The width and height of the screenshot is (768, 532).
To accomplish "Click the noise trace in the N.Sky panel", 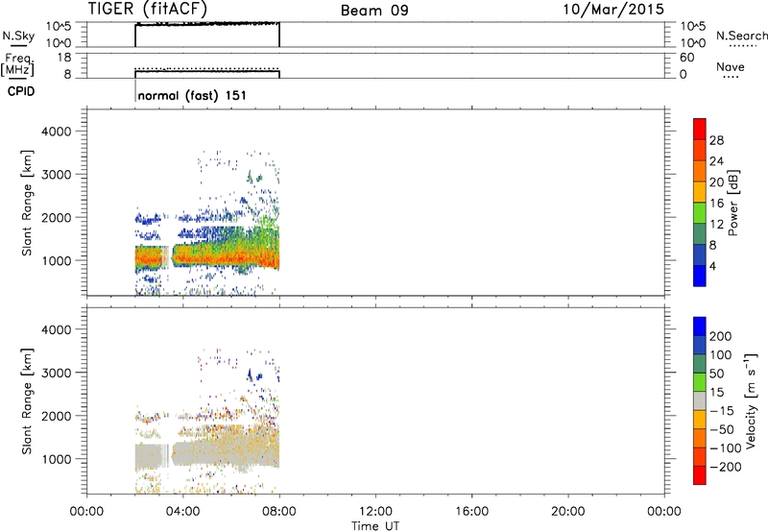I will (207, 23).
